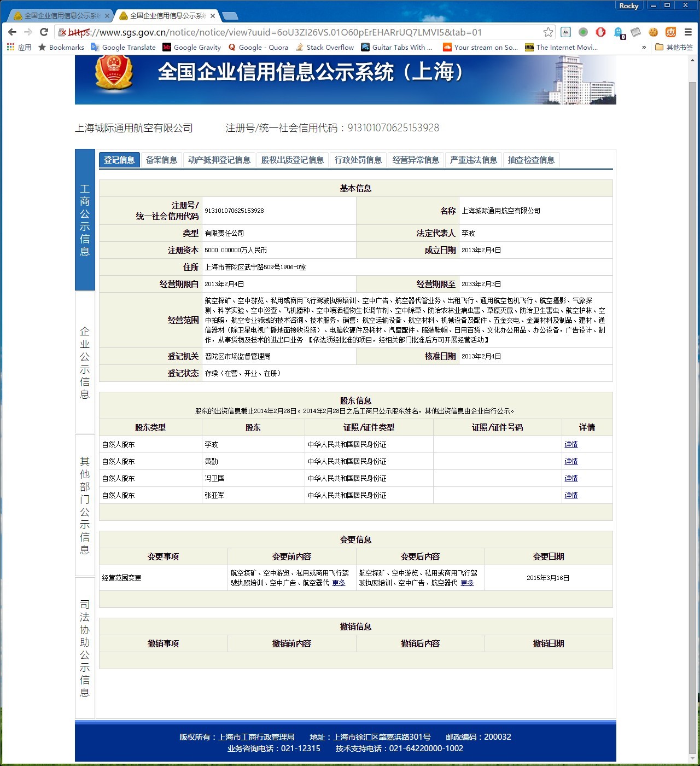Click the site header banner image
The image size is (700, 766).
pos(346,80)
